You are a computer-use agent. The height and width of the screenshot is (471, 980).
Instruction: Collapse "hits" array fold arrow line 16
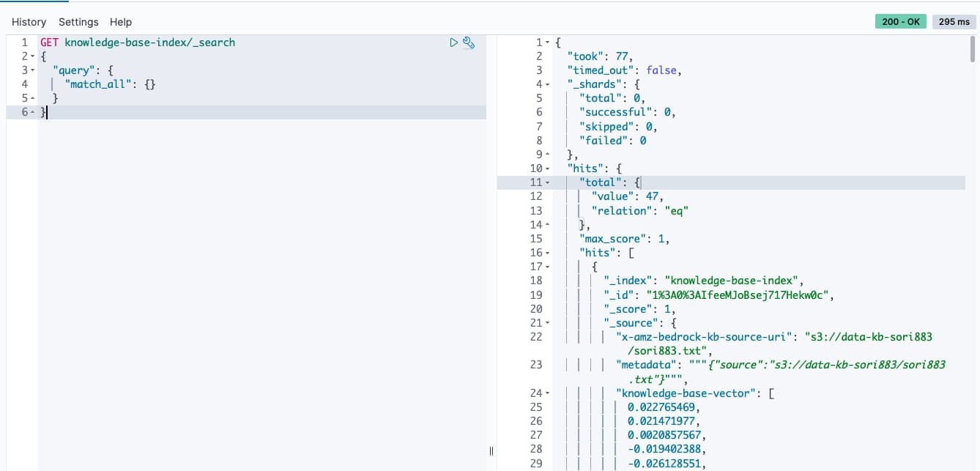tap(548, 253)
